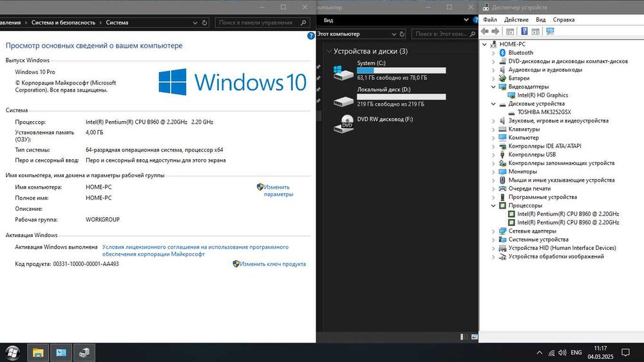Click search magnifier in Control Panel search
Image resolution: width=644 pixels, height=362 pixels.
(x=303, y=23)
